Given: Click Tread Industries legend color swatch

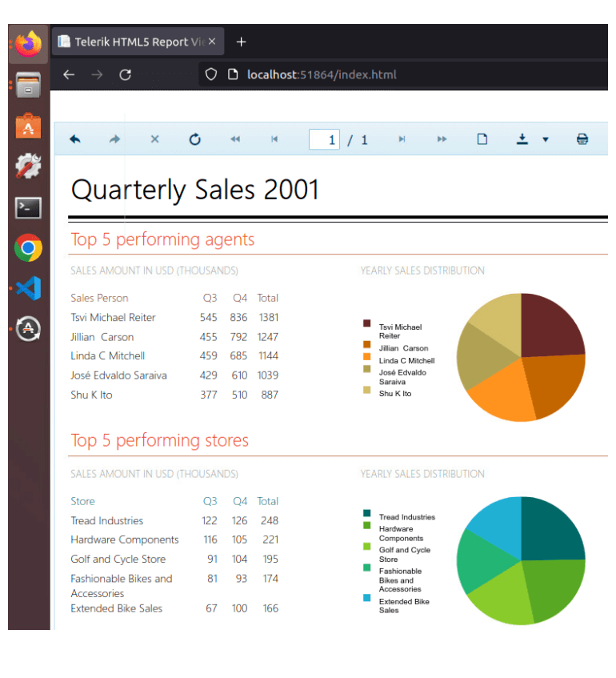Looking at the screenshot, I should click(367, 513).
